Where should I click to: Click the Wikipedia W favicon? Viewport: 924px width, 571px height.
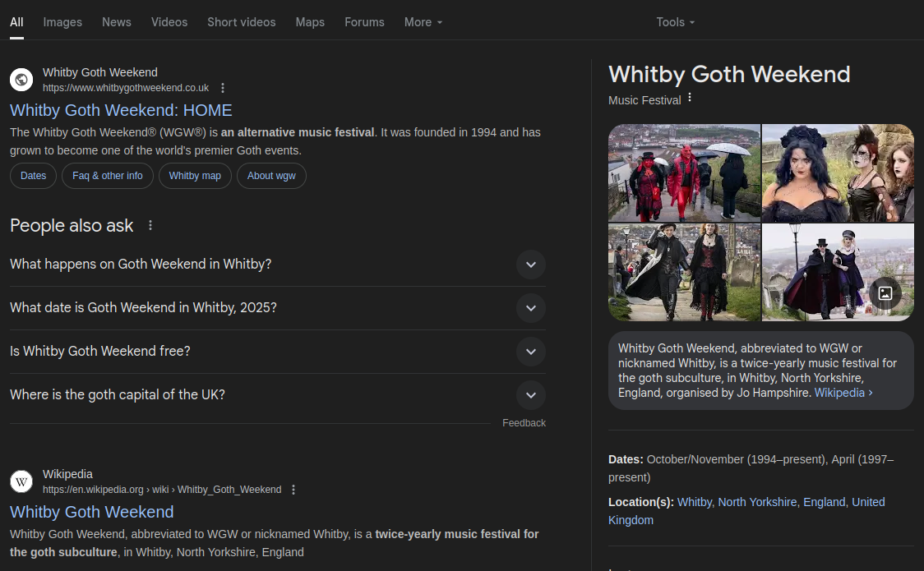pos(21,481)
